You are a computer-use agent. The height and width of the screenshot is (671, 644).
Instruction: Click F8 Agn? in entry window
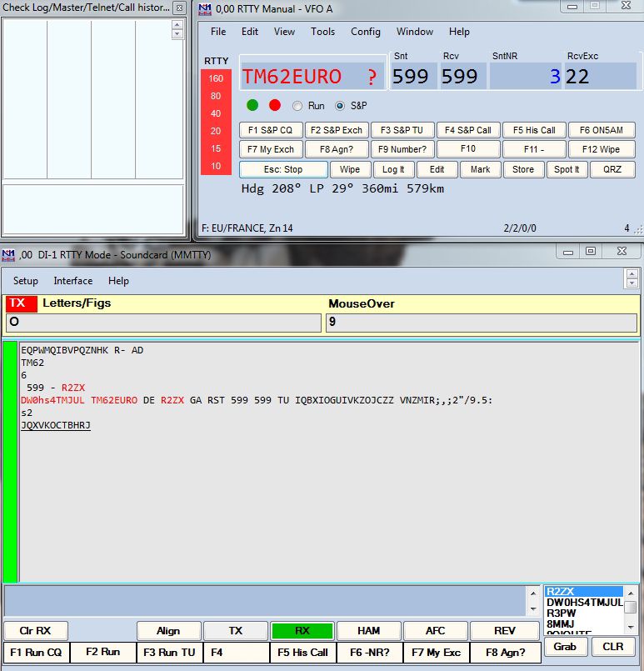[x=337, y=149]
